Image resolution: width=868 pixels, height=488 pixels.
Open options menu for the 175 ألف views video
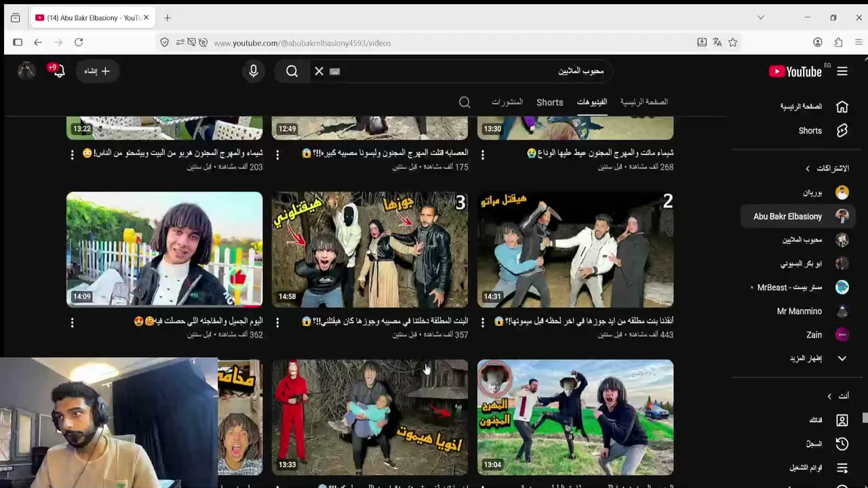click(x=277, y=155)
